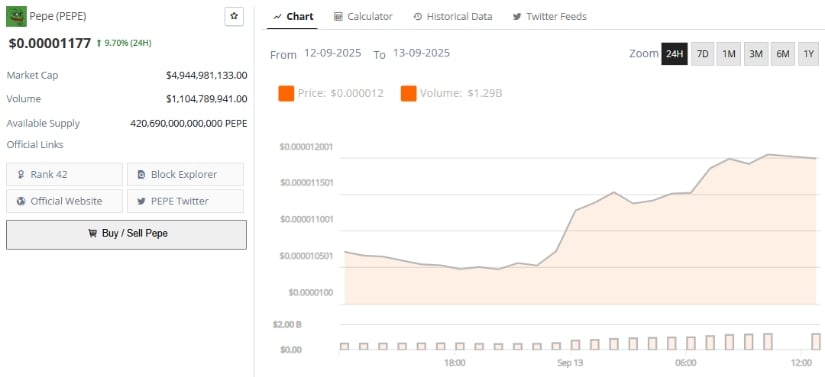Open the Chart tab
Screen dimensions: 825x377
(x=294, y=16)
